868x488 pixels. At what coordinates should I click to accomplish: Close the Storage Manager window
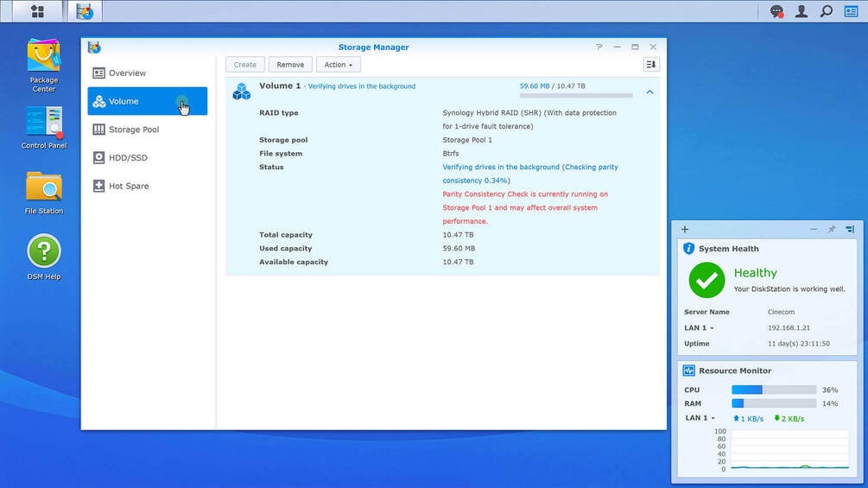[x=653, y=47]
